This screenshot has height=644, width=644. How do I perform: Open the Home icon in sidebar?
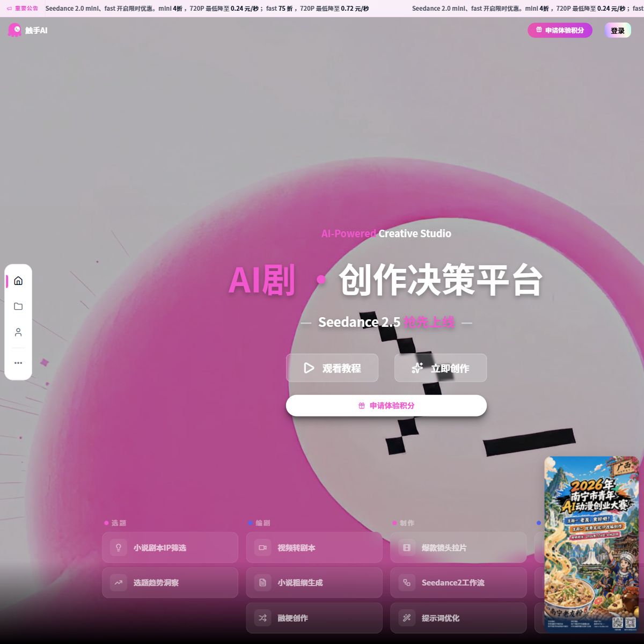click(x=18, y=281)
